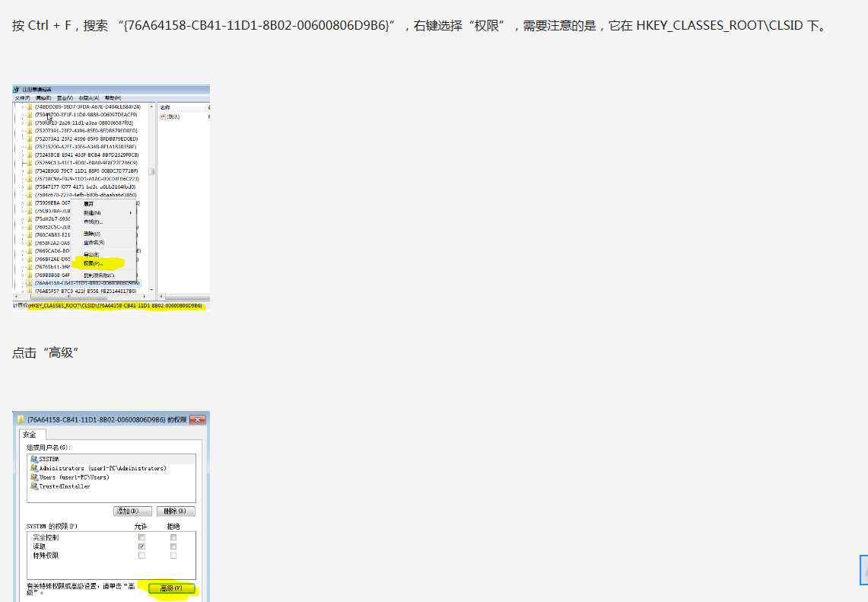Viewport: 868px width, 602px height.
Task: Click the TrustedInstaller account icon
Action: tap(34, 486)
